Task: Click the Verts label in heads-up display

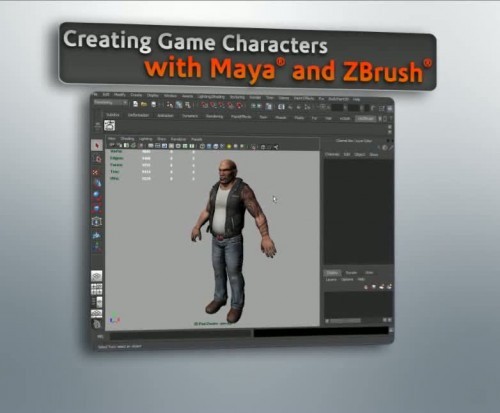Action: pos(116,151)
